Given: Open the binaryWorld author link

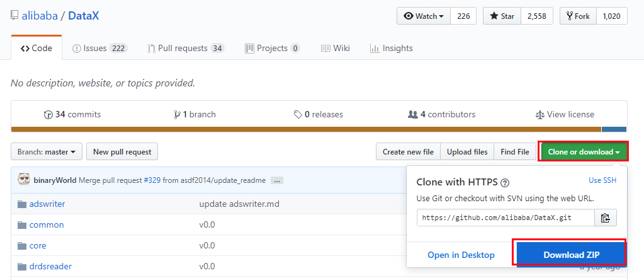Looking at the screenshot, I should coord(55,180).
